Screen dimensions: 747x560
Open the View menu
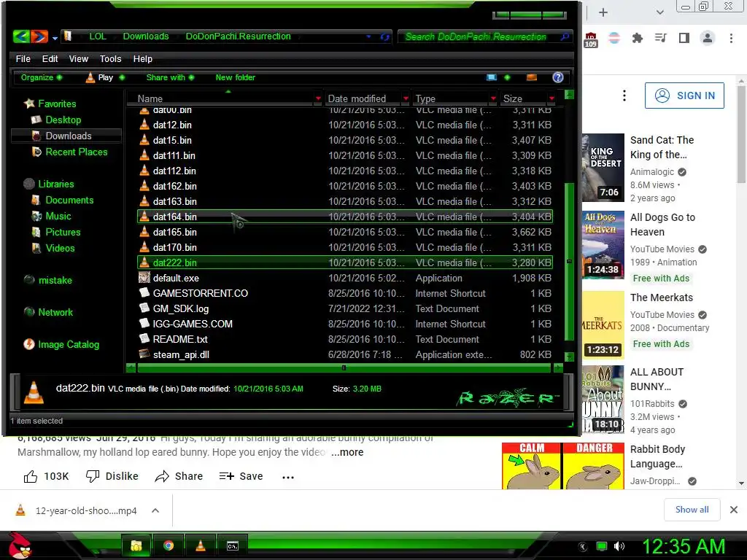[79, 58]
